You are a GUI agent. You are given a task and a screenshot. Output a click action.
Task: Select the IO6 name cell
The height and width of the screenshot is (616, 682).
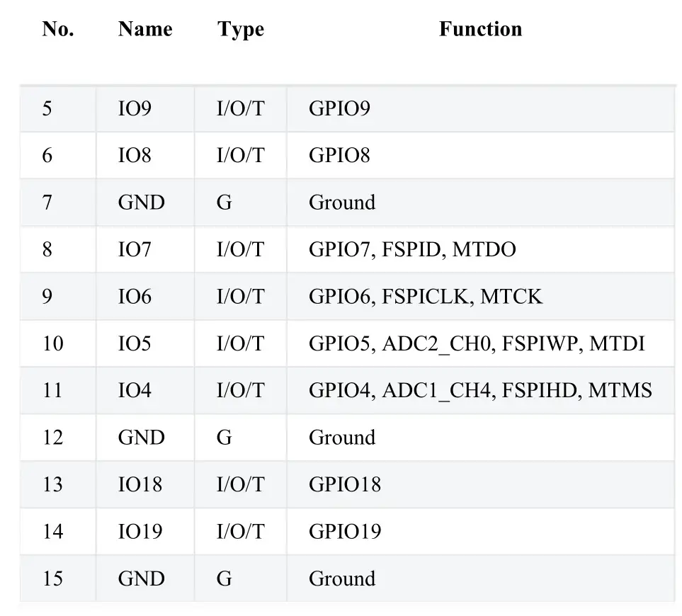[135, 296]
